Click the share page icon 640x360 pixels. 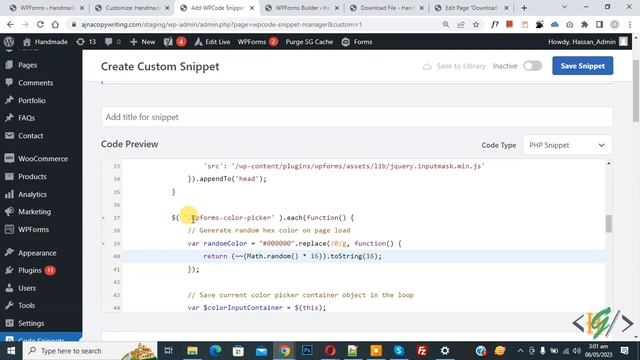pyautogui.click(x=461, y=24)
